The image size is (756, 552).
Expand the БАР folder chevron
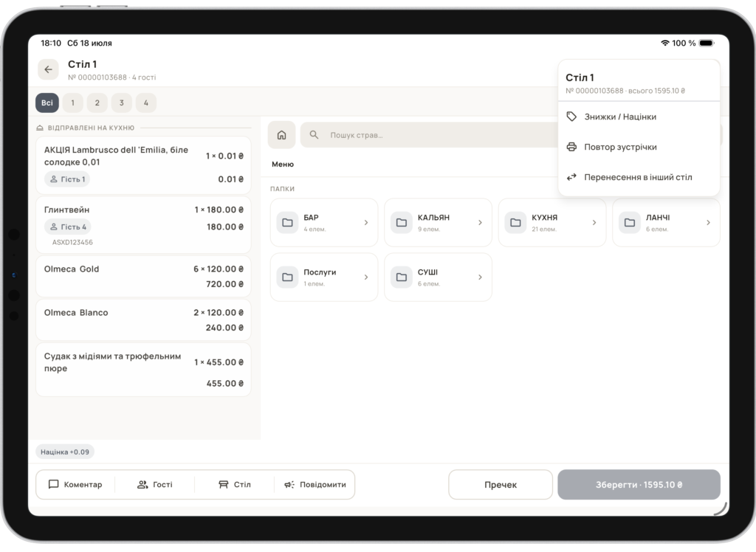click(366, 223)
